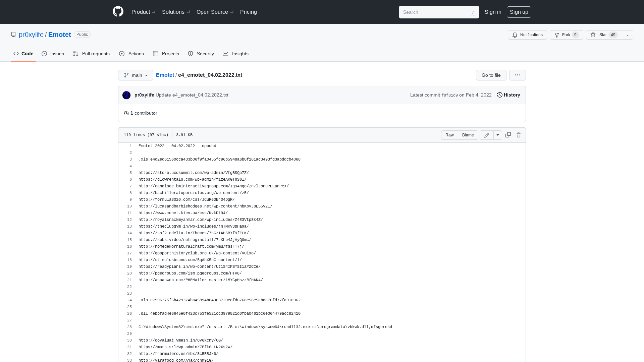Click the Sign up button
644x362 pixels.
coord(519,12)
